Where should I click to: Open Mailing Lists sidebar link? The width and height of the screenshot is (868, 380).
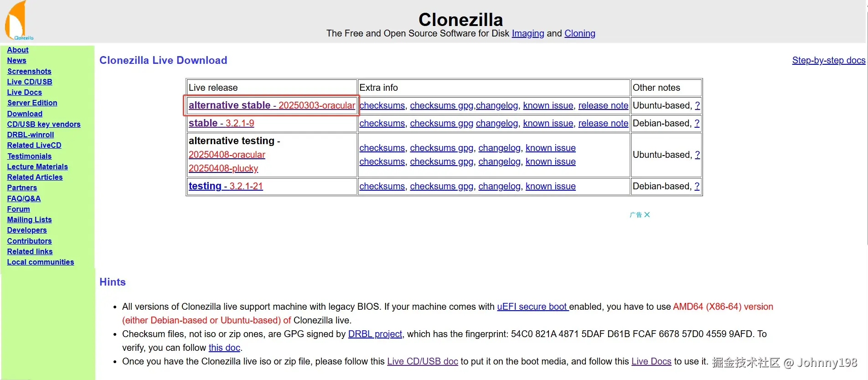(x=30, y=219)
